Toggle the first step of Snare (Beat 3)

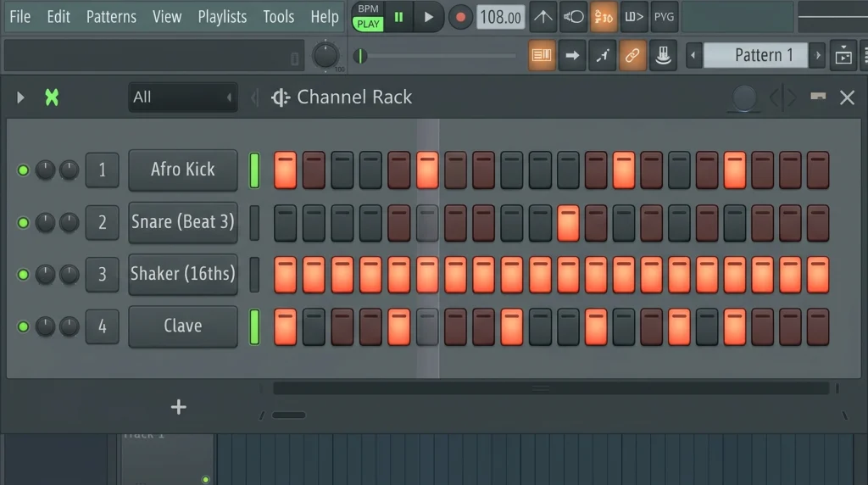pos(285,222)
